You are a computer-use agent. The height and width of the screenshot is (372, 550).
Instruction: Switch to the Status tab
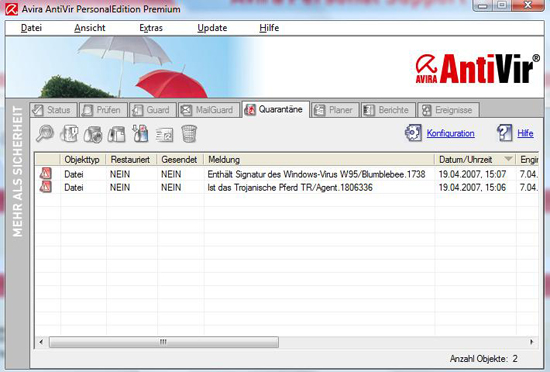pos(53,110)
